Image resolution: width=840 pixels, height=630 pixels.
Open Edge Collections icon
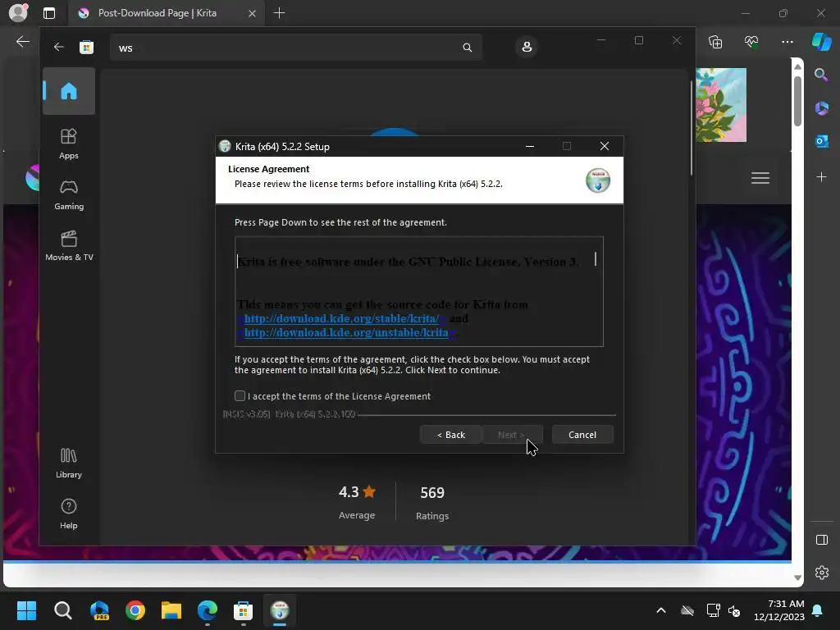(715, 42)
